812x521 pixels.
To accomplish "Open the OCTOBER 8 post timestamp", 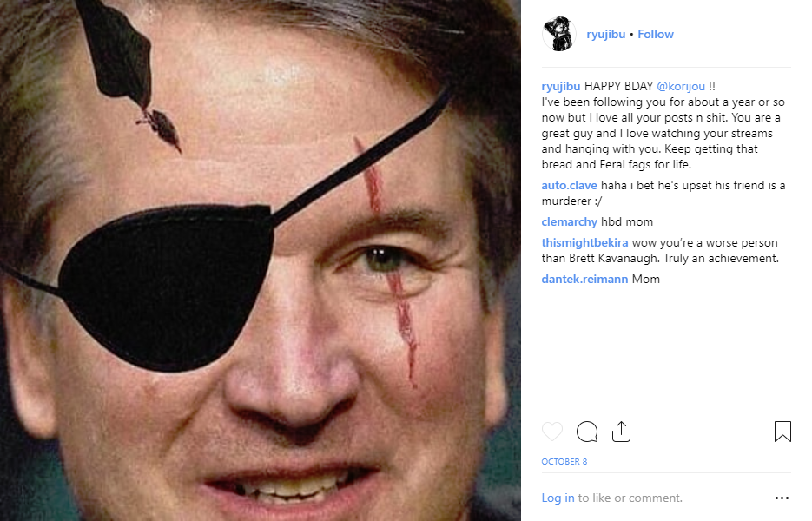I will (564, 461).
